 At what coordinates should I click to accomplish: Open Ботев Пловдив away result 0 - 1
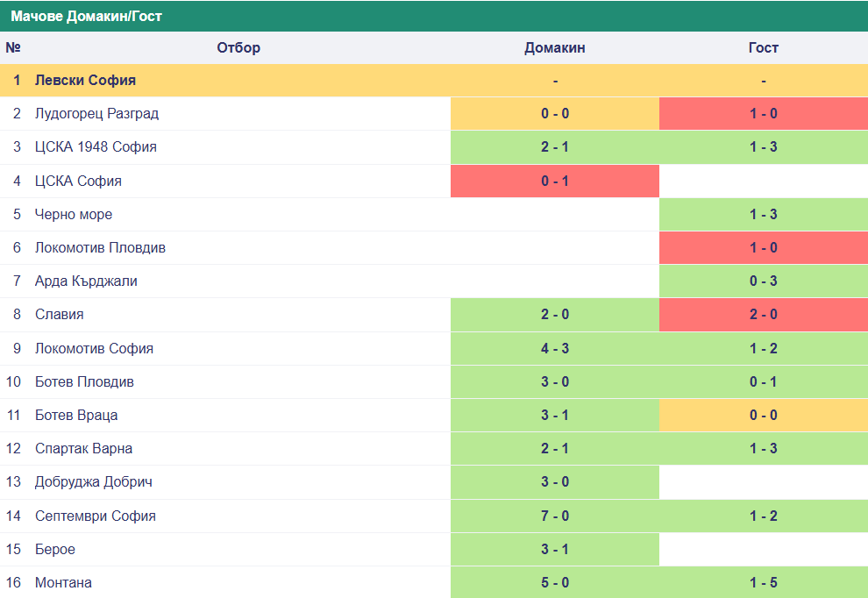click(764, 382)
